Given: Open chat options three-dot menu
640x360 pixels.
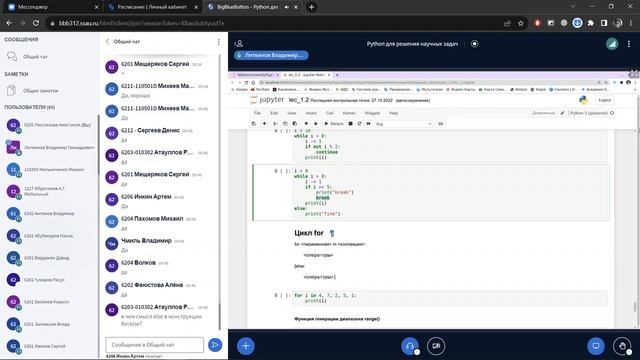Looking at the screenshot, I should coord(218,42).
